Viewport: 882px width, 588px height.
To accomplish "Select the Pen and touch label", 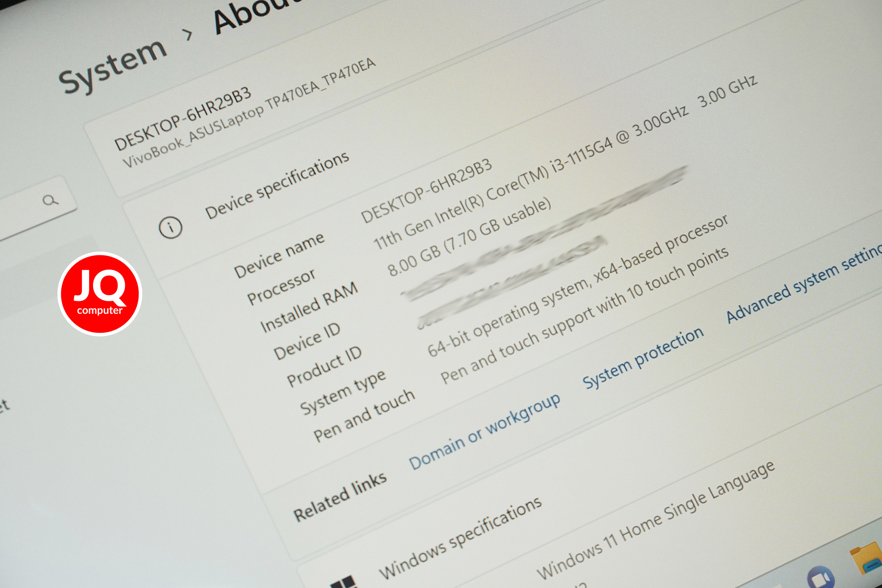I will click(364, 415).
